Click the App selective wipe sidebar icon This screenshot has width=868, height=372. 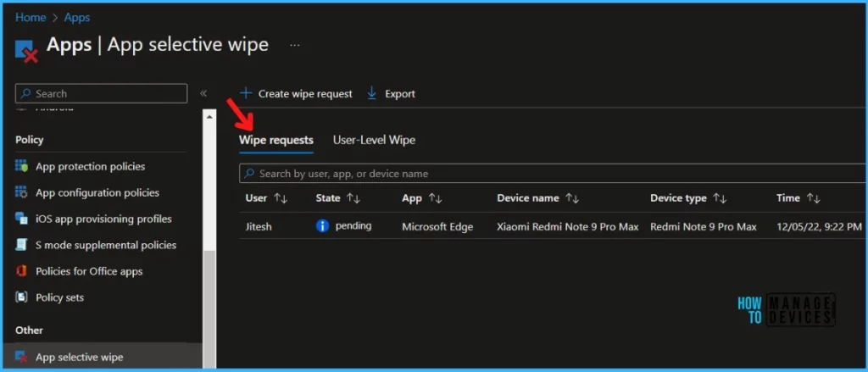click(x=21, y=357)
